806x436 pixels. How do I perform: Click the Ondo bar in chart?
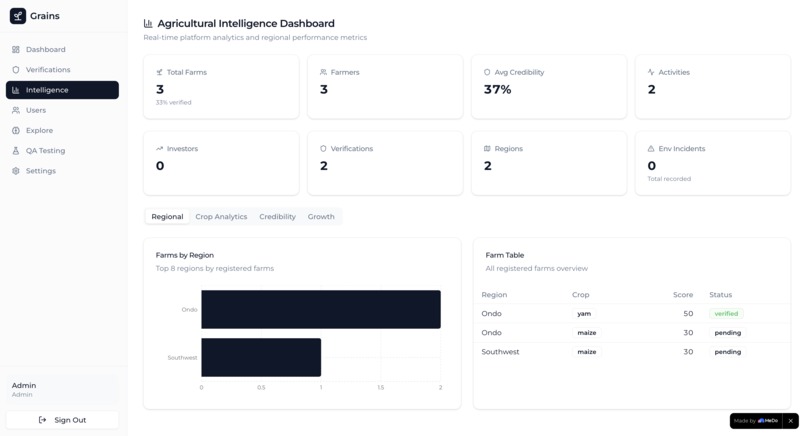321,310
